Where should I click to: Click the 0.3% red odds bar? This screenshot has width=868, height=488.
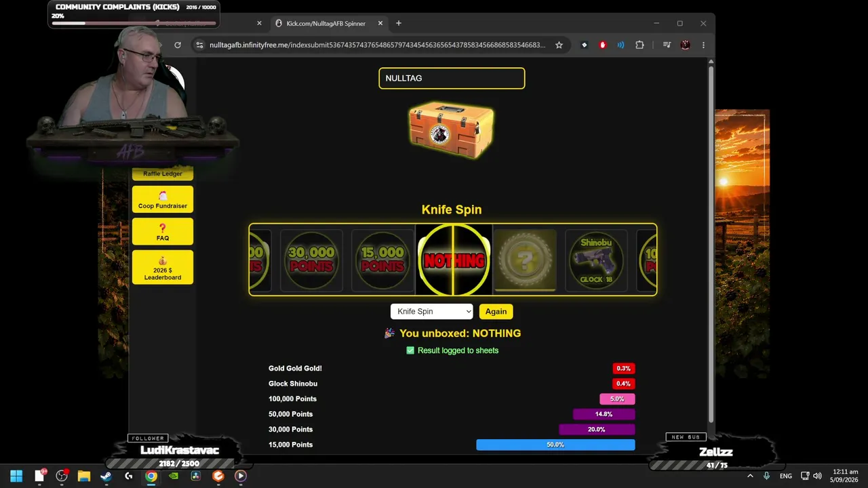[x=623, y=369]
